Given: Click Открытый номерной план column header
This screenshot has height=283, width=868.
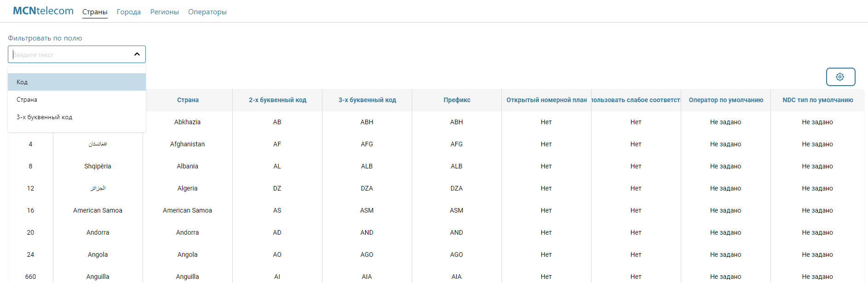Looking at the screenshot, I should pyautogui.click(x=546, y=100).
